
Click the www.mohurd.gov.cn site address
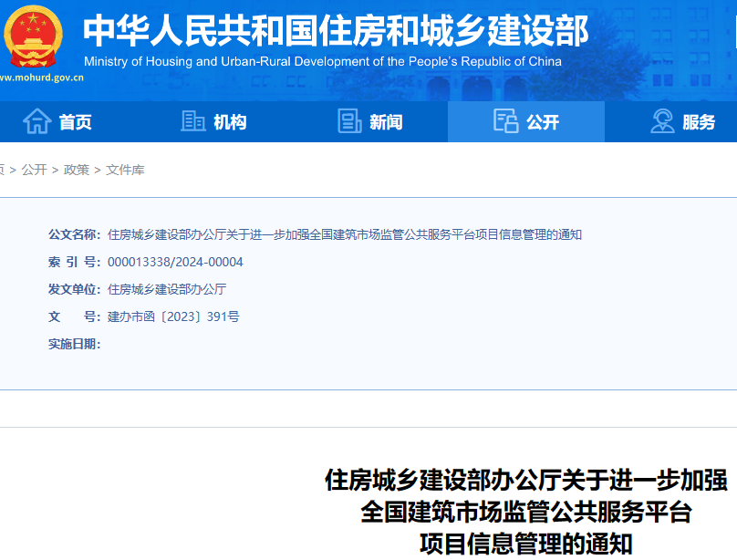coord(42,78)
